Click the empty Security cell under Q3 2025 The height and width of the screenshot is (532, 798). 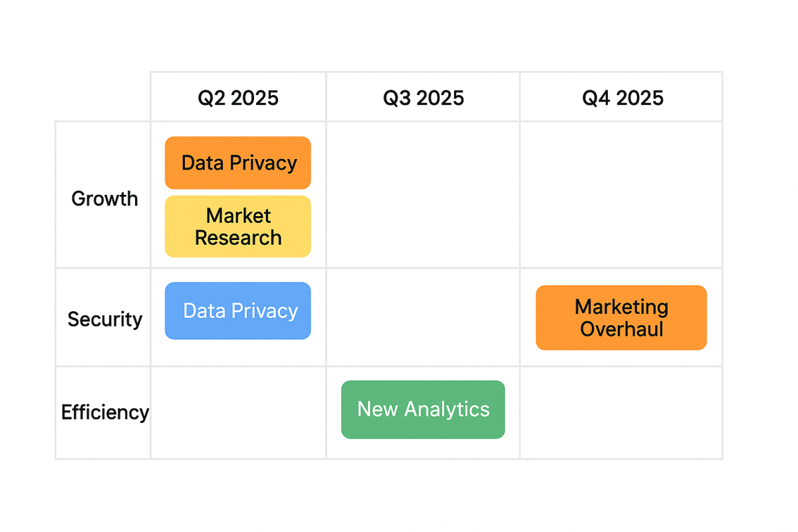[423, 317]
